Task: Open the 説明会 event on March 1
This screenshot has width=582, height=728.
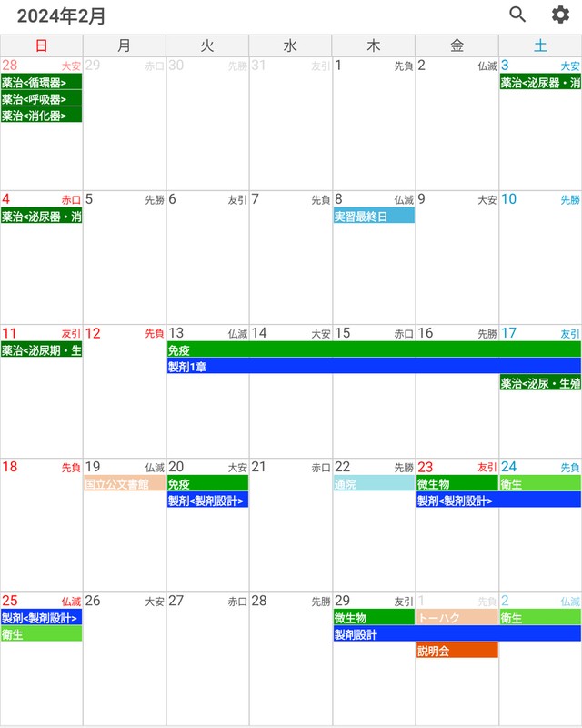Action: (457, 651)
